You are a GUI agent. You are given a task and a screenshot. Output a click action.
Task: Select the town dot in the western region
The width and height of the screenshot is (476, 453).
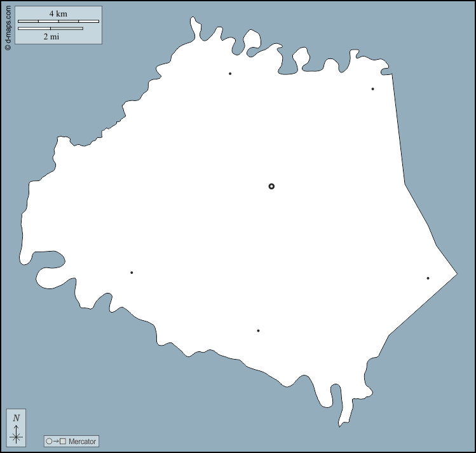tap(132, 273)
